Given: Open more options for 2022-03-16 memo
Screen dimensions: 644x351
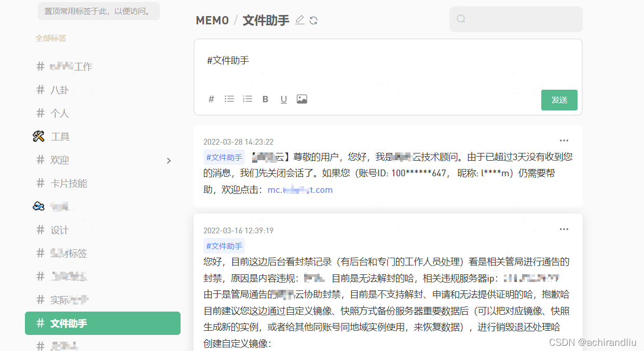Looking at the screenshot, I should (x=564, y=229).
